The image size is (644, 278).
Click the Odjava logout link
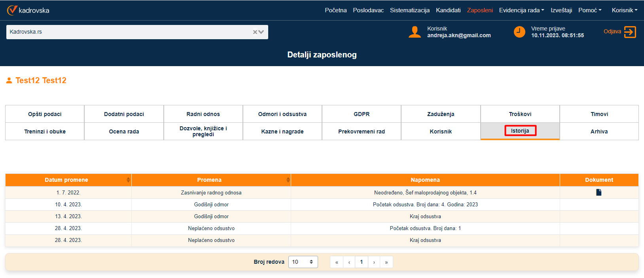click(612, 32)
